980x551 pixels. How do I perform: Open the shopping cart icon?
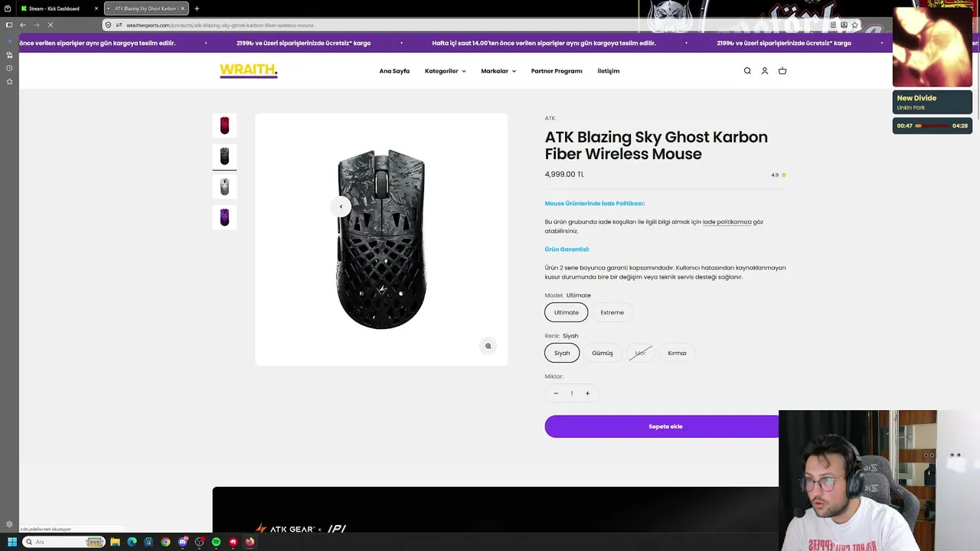pyautogui.click(x=782, y=71)
